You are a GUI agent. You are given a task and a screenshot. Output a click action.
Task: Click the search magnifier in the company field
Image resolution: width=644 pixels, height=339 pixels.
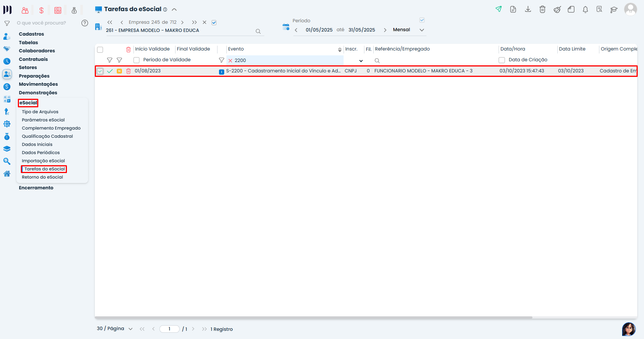click(258, 31)
